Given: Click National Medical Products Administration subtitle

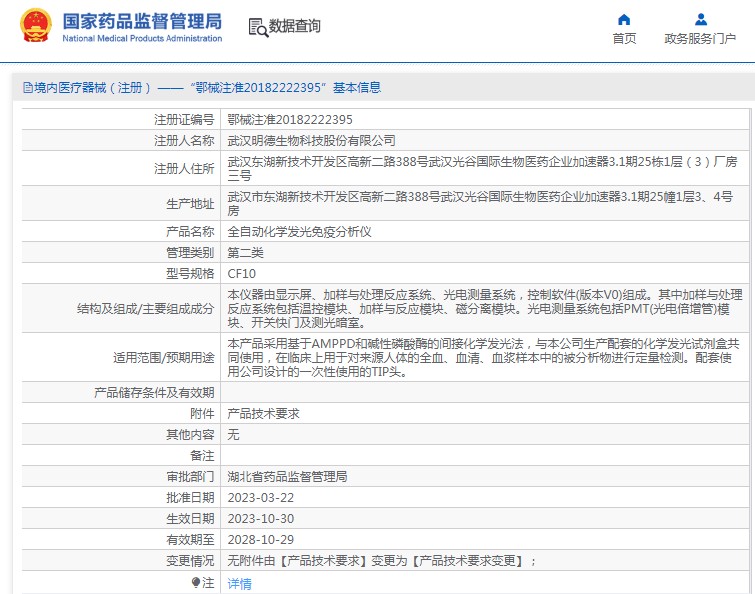Looking at the screenshot, I should pos(142,39).
